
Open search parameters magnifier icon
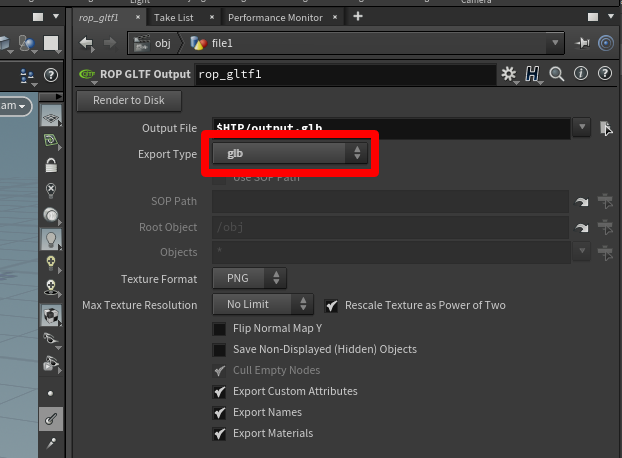point(556,74)
